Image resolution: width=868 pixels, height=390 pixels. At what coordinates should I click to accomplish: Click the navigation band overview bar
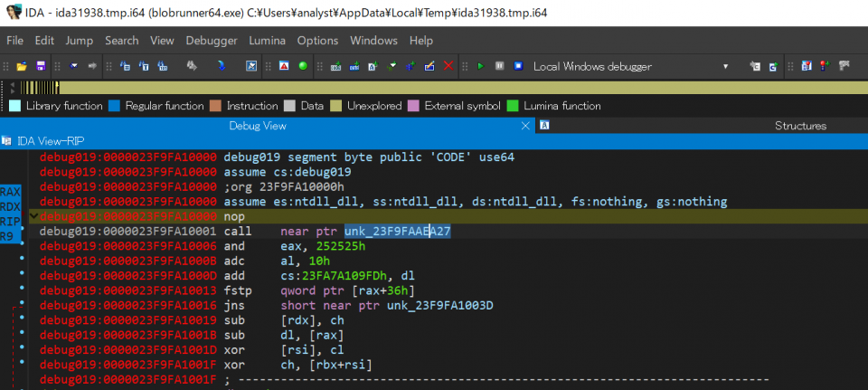443,88
